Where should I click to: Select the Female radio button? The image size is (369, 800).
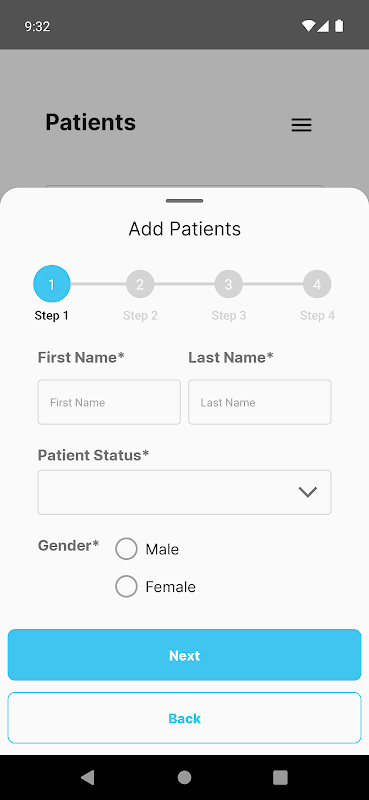click(126, 586)
